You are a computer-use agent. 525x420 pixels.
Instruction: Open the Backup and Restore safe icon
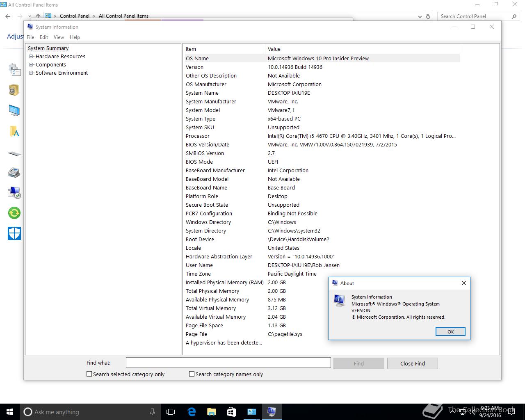tap(14, 90)
